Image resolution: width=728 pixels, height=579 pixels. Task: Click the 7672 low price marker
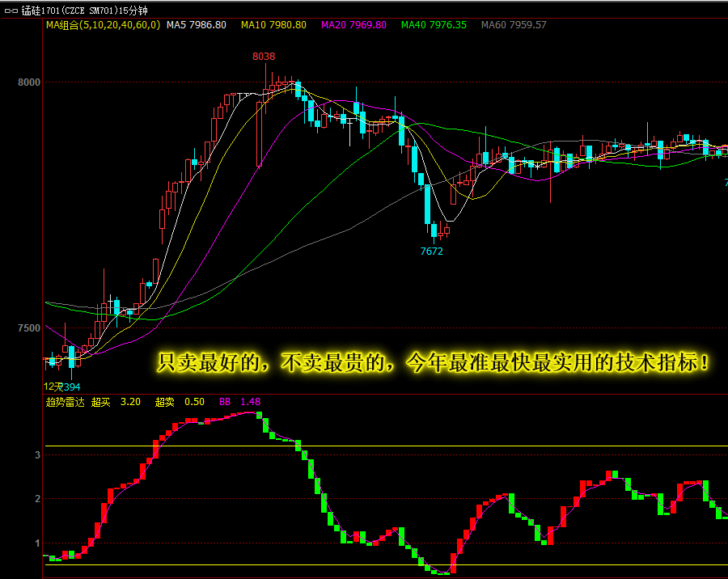click(432, 251)
